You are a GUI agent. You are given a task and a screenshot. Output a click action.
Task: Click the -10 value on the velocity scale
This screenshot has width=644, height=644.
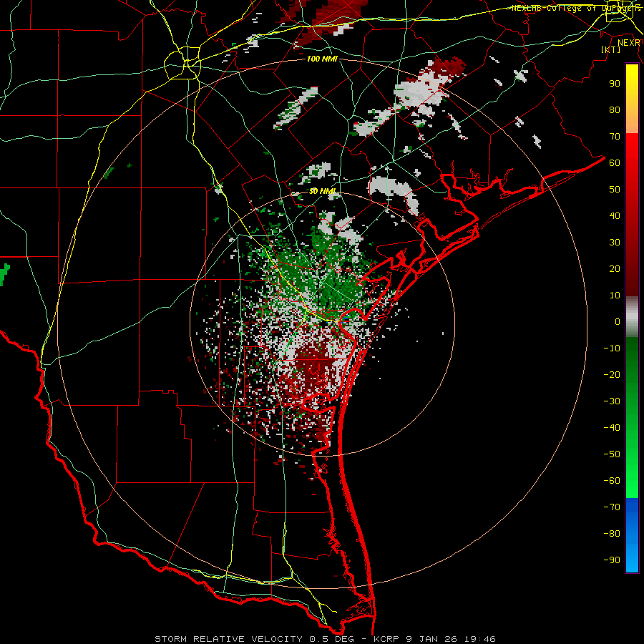(612, 348)
